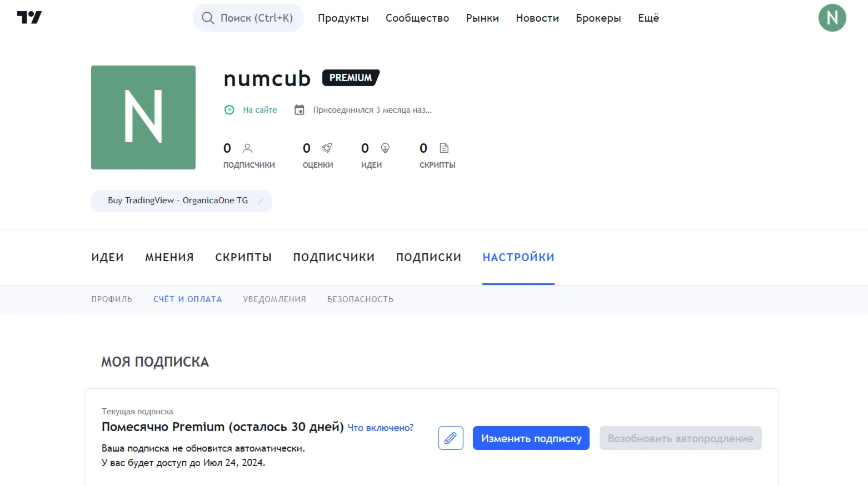Open the БЕЗОПАСНОСТЬ sub-tab
The height and width of the screenshot is (486, 868).
(360, 299)
